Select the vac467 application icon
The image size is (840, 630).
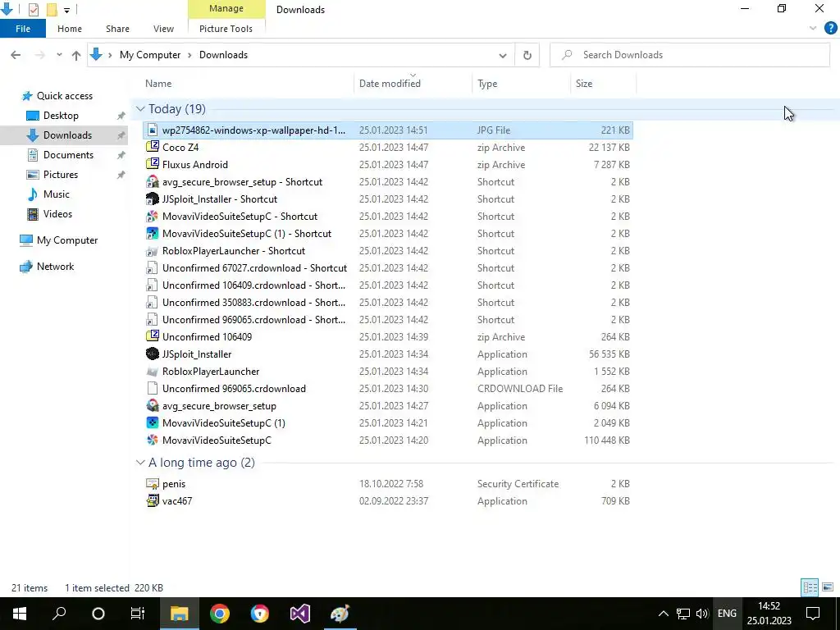pyautogui.click(x=153, y=501)
